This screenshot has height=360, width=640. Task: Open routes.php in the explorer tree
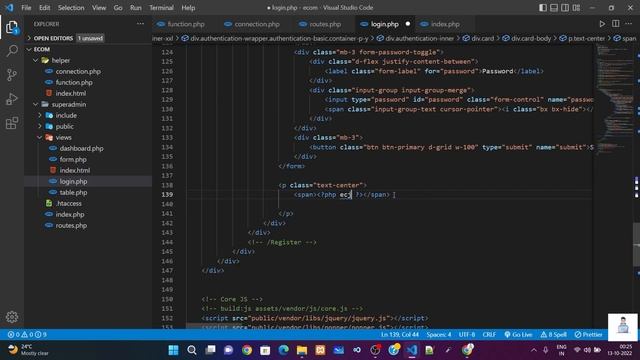[x=71, y=226]
